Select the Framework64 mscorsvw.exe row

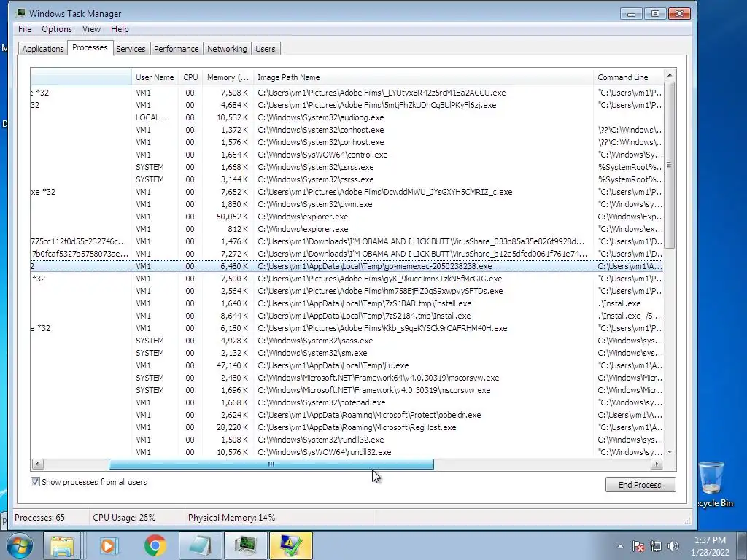(x=347, y=378)
